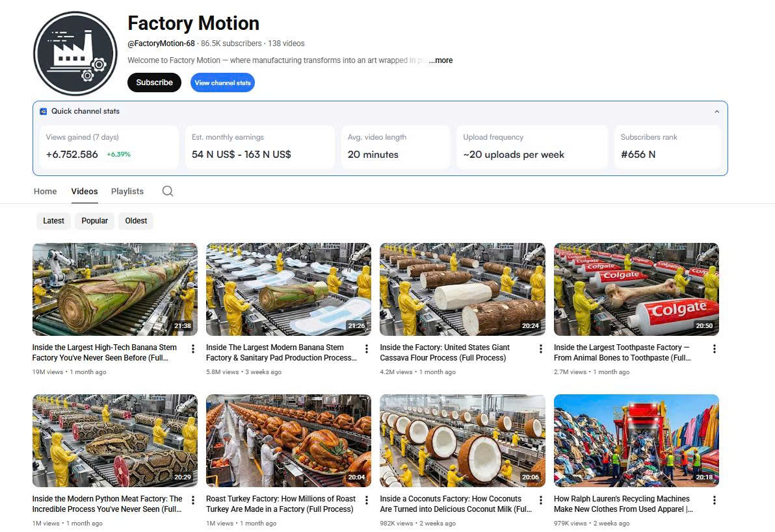Open the Colgate toothpaste video thumbnail

tap(636, 289)
